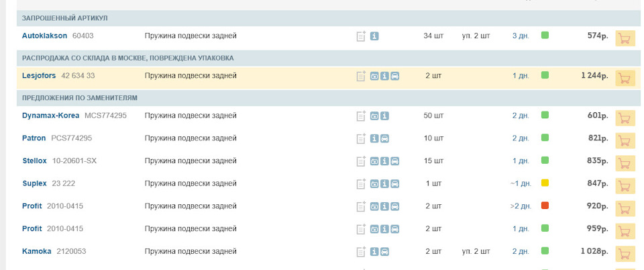
Task: Open the Dynamax-Korea brand link
Action: (x=50, y=116)
